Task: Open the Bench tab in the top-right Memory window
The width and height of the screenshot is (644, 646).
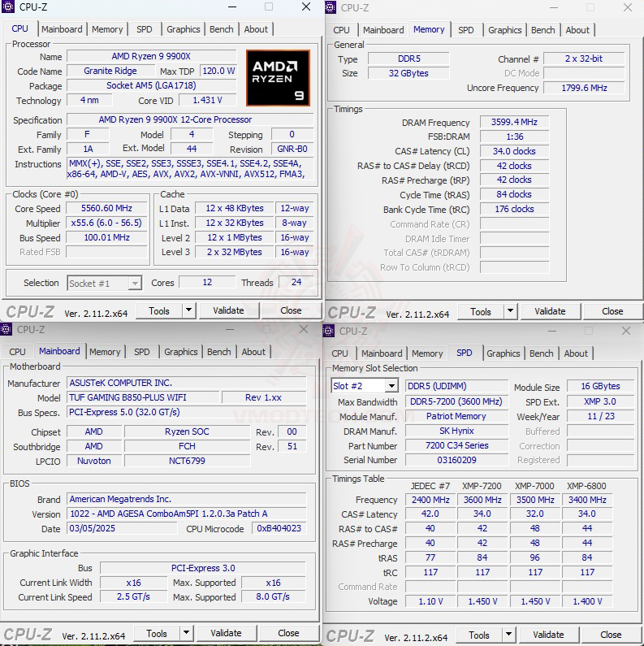Action: point(543,30)
